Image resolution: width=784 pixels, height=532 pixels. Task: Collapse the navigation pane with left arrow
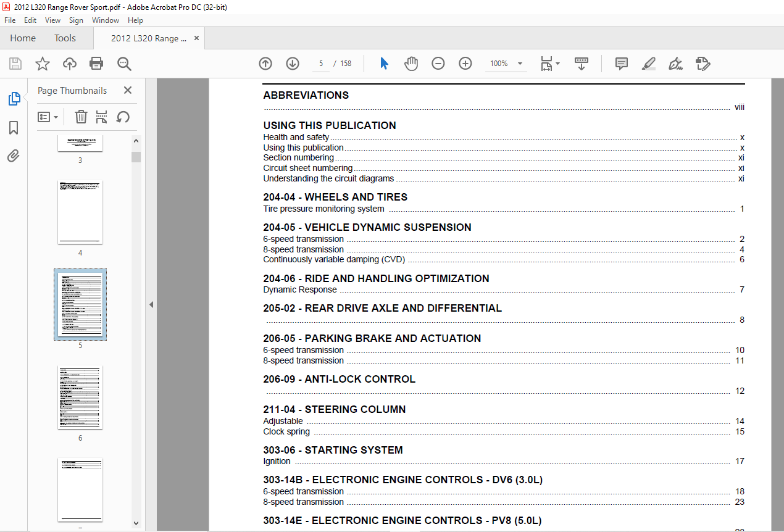(x=151, y=304)
